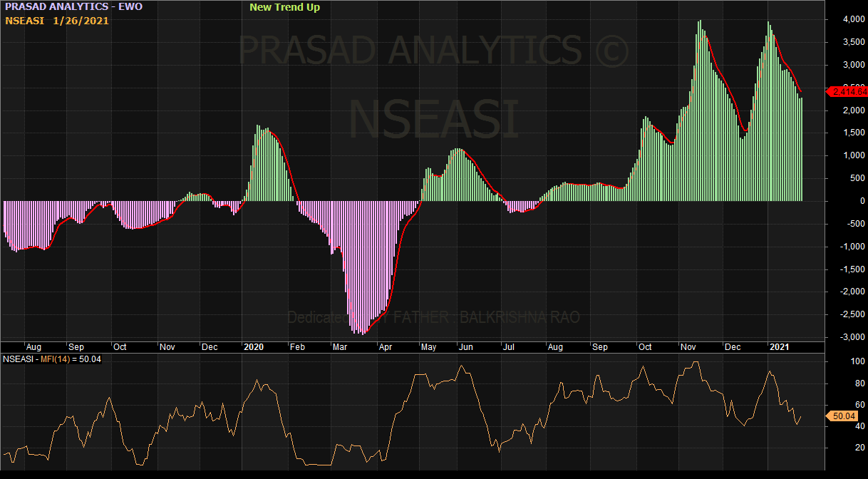
Task: Click the 2021 year marker on time axis
Action: point(778,347)
